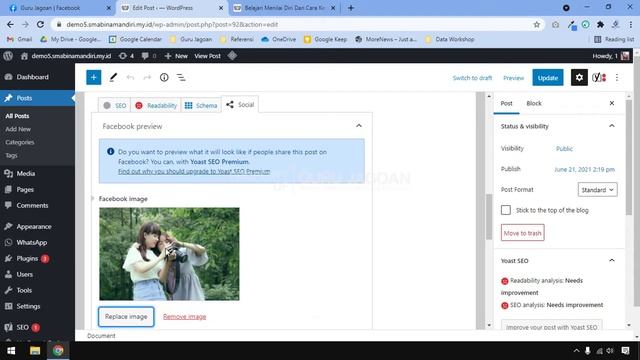Show hidden system tray icons arrow

point(576,351)
